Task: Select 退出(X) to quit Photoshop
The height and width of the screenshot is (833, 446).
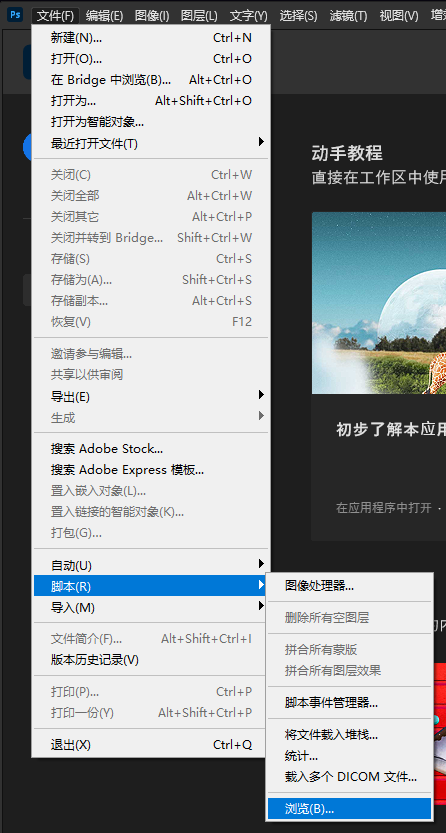Action: pyautogui.click(x=151, y=745)
